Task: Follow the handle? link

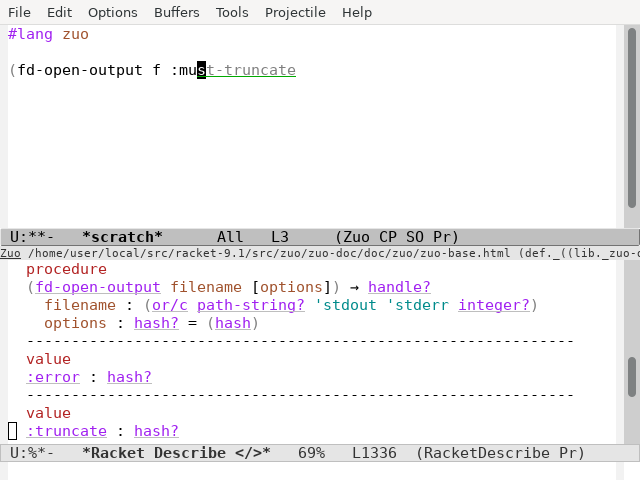Action: (399, 287)
